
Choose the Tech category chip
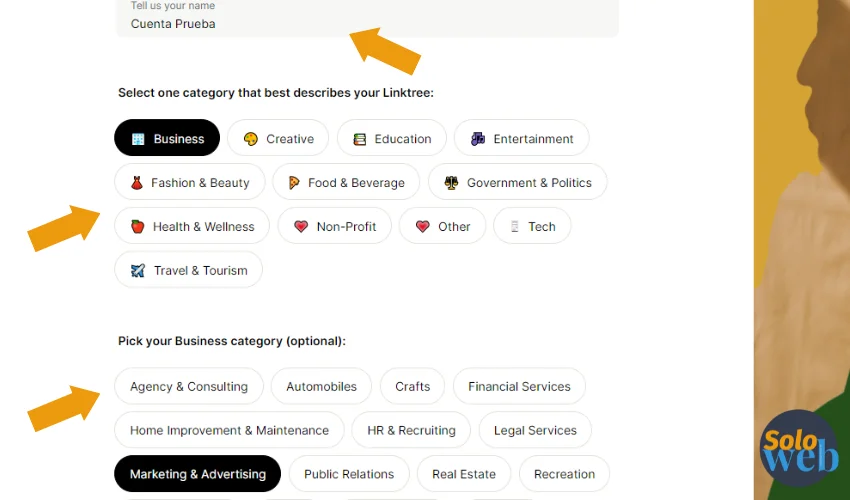click(532, 226)
